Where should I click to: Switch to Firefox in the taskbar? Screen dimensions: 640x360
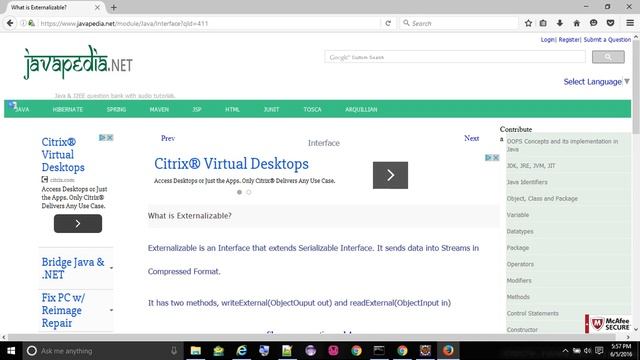click(448, 351)
